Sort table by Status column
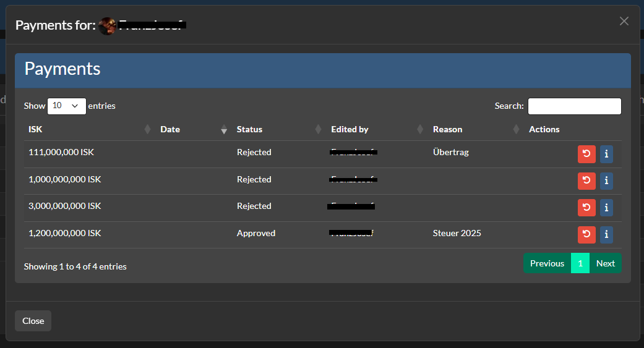The height and width of the screenshot is (348, 644). coord(278,129)
